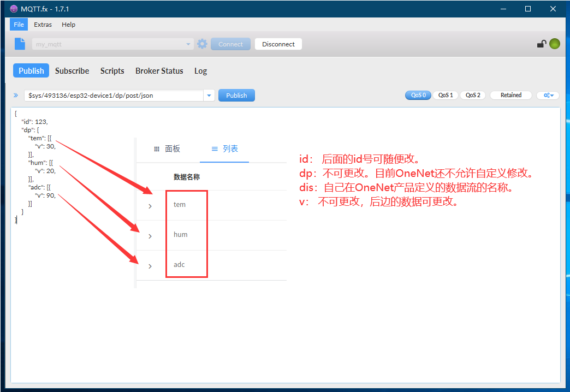Select QoS 2 option
The height and width of the screenshot is (392, 570).
(473, 96)
